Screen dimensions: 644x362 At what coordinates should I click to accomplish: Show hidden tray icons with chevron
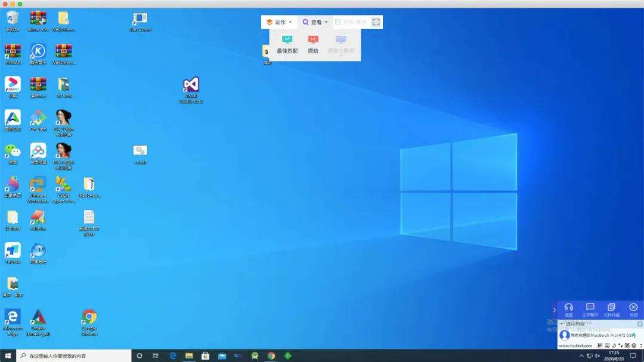click(581, 356)
